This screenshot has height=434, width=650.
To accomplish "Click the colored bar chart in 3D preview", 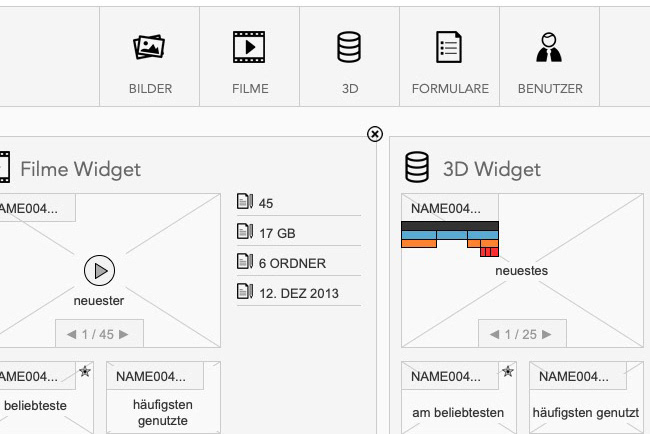I will 450,237.
